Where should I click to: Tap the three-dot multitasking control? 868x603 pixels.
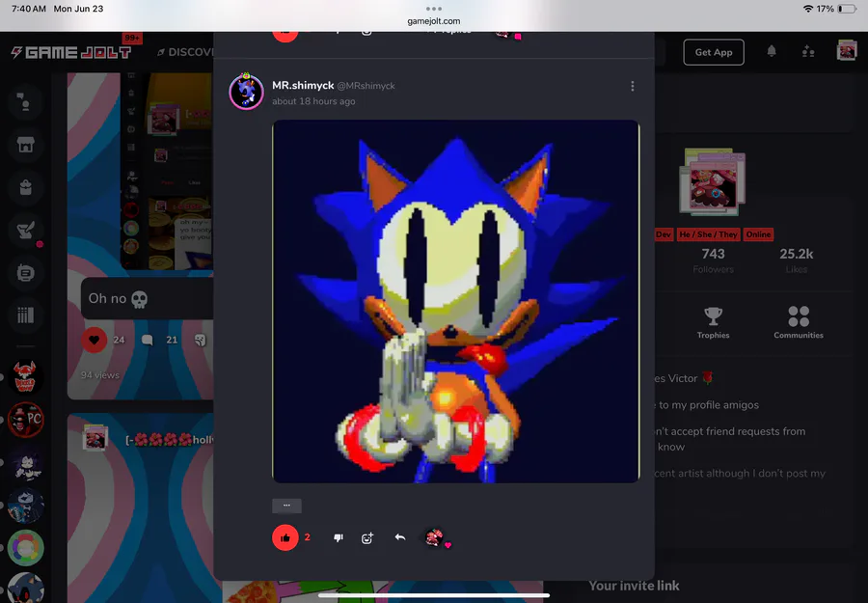point(434,9)
